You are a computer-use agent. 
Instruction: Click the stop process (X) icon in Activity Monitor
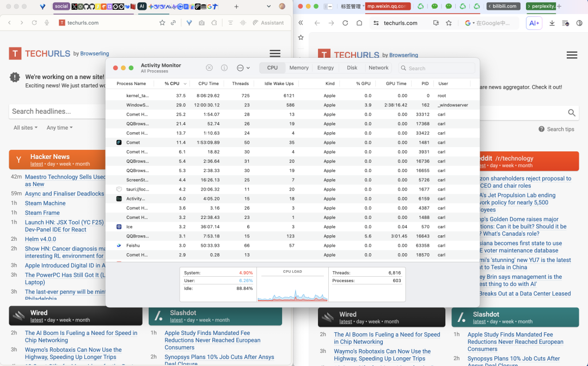209,68
